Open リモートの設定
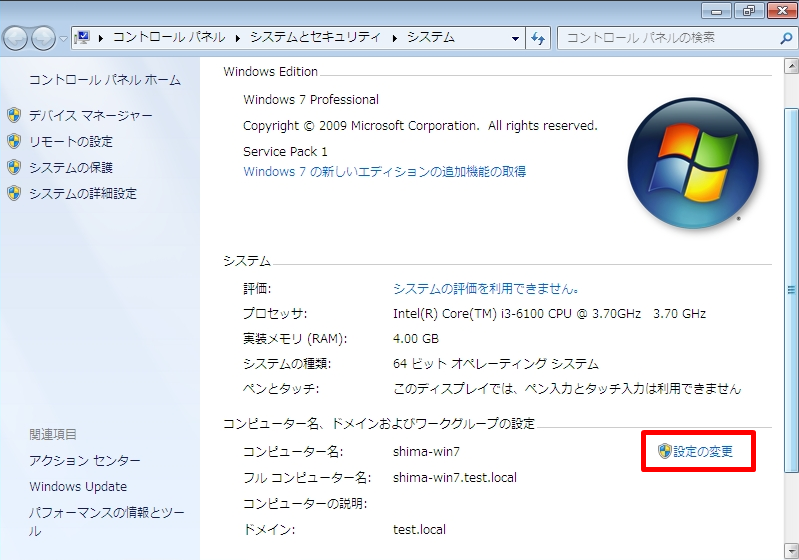Image resolution: width=799 pixels, height=560 pixels. point(71,142)
